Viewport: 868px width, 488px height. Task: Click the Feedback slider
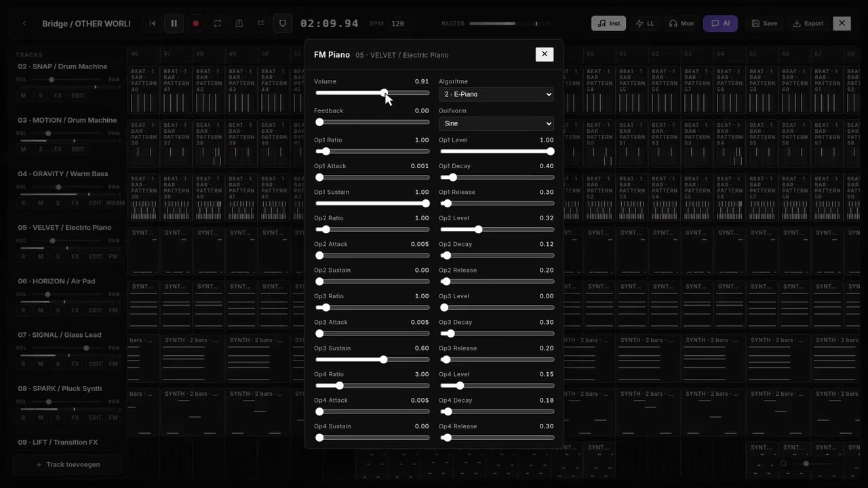click(372, 123)
